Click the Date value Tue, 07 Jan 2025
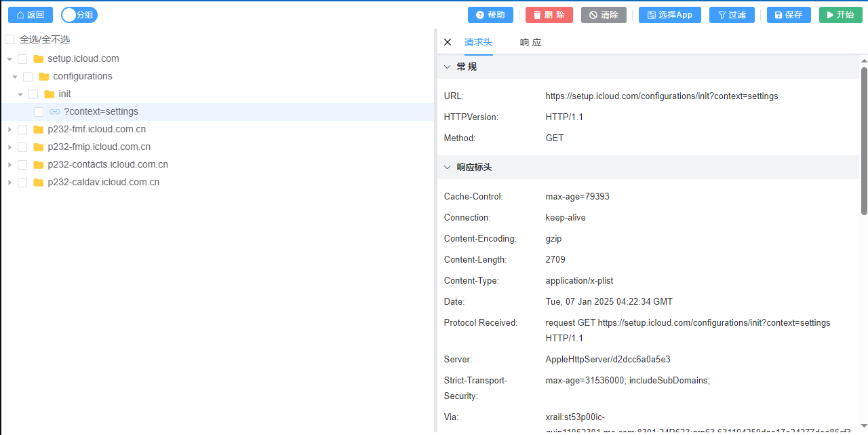 click(609, 302)
